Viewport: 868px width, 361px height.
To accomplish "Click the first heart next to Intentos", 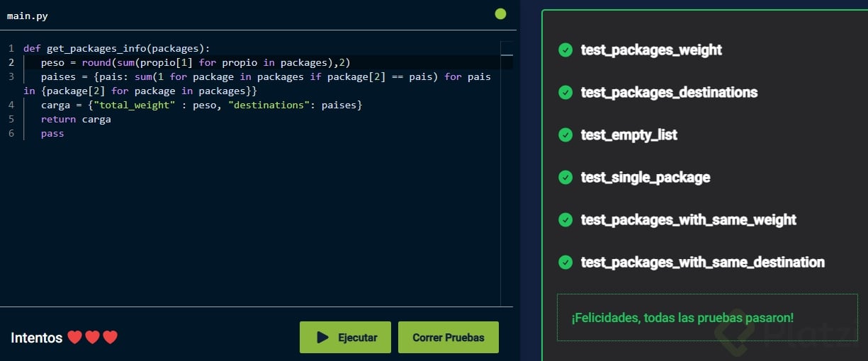I will pos(74,338).
